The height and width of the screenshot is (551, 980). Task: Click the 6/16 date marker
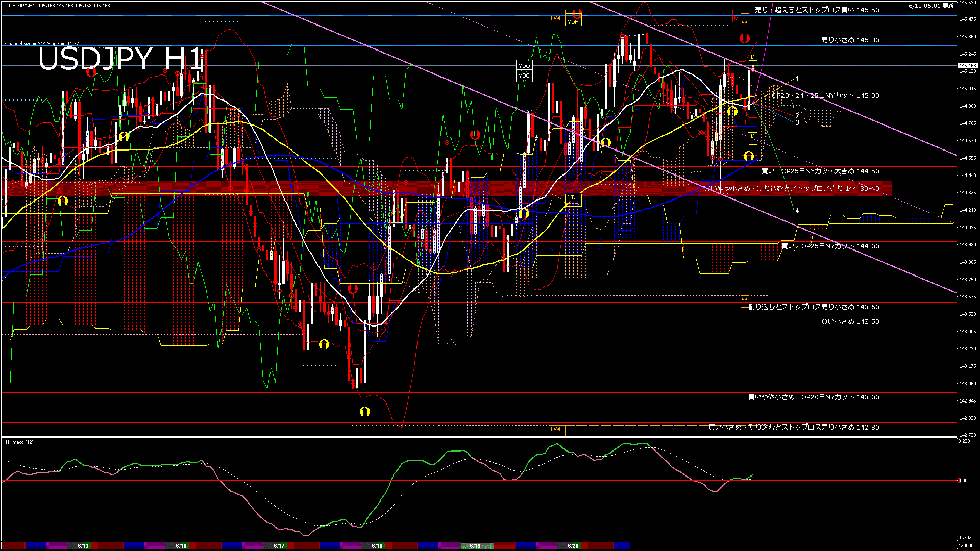181,546
